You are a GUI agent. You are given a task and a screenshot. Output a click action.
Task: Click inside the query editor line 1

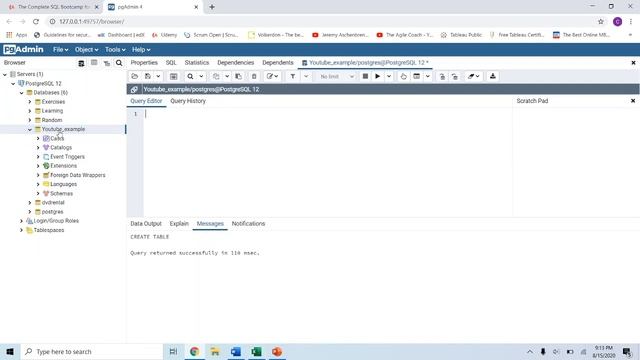click(327, 114)
